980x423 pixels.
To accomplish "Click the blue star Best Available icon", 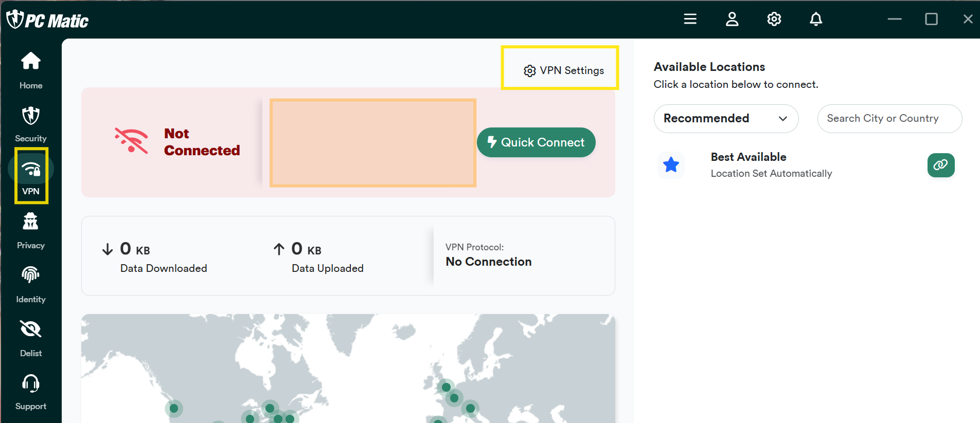I will (671, 165).
